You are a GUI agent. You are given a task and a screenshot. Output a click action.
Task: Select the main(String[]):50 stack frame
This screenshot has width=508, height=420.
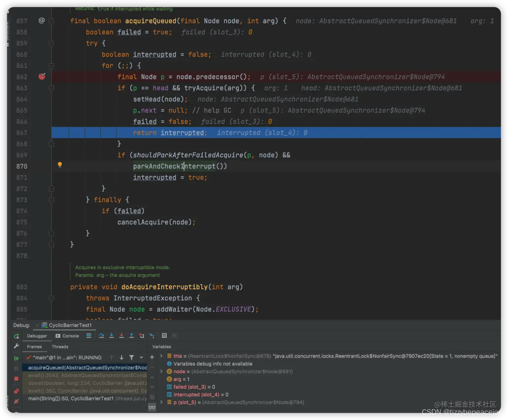coord(84,398)
